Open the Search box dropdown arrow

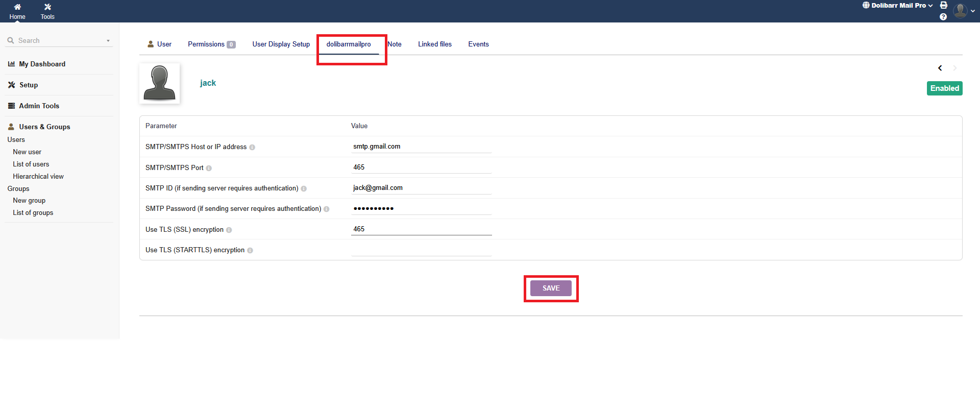(108, 41)
